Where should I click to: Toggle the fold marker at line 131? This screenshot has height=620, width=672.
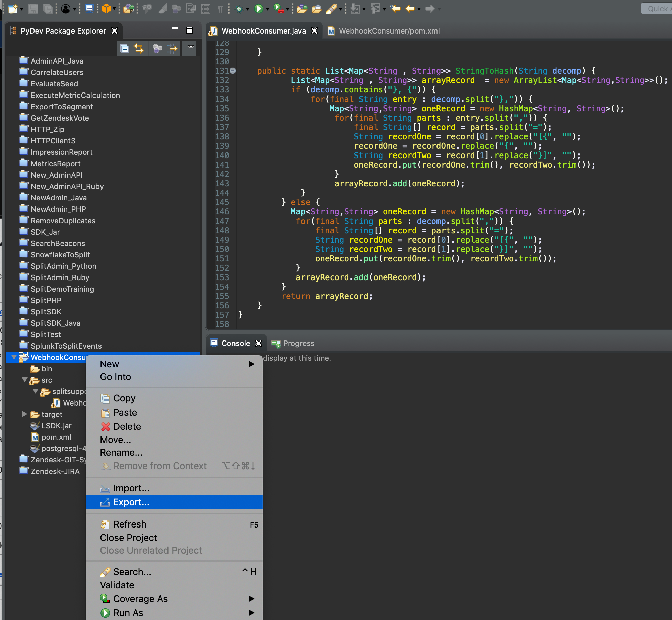233,71
